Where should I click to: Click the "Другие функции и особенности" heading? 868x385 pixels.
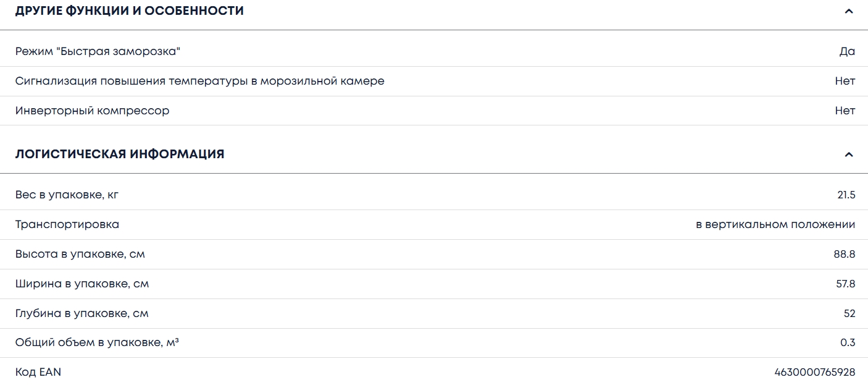click(x=130, y=11)
